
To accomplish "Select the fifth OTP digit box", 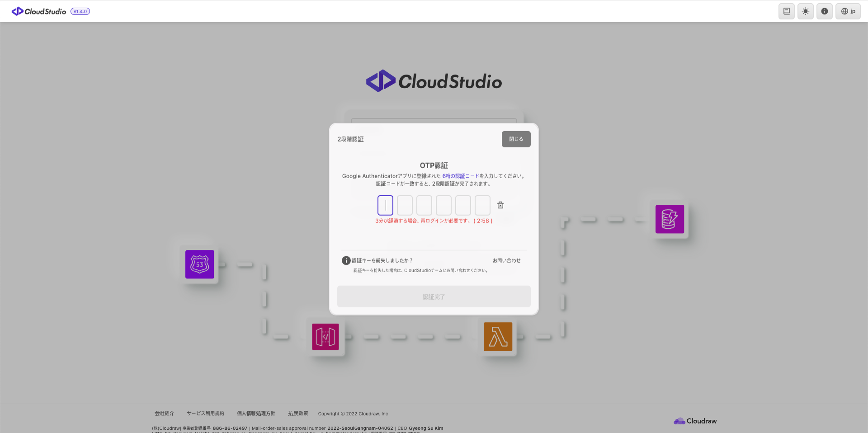I will click(x=463, y=205).
